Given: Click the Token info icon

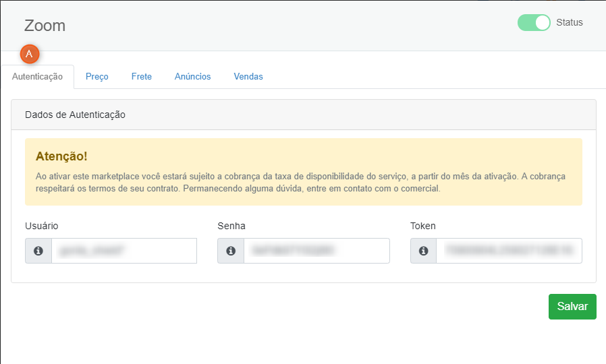Looking at the screenshot, I should [x=424, y=251].
